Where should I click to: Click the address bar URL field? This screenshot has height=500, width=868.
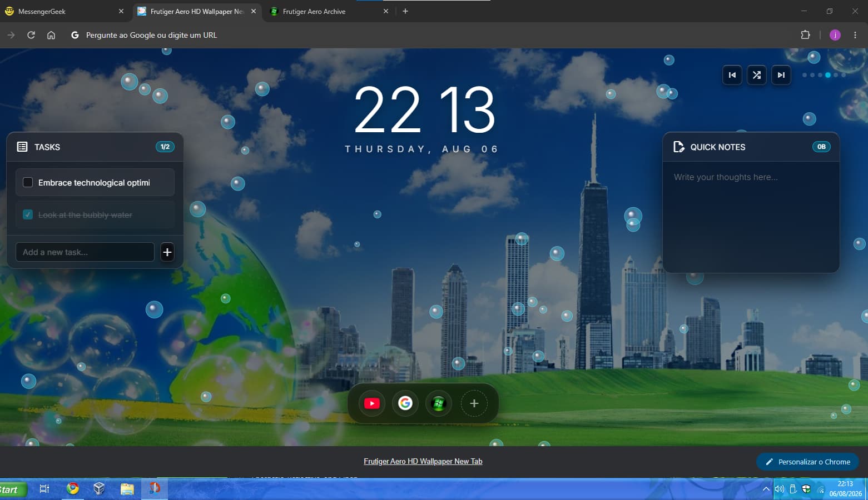428,35
